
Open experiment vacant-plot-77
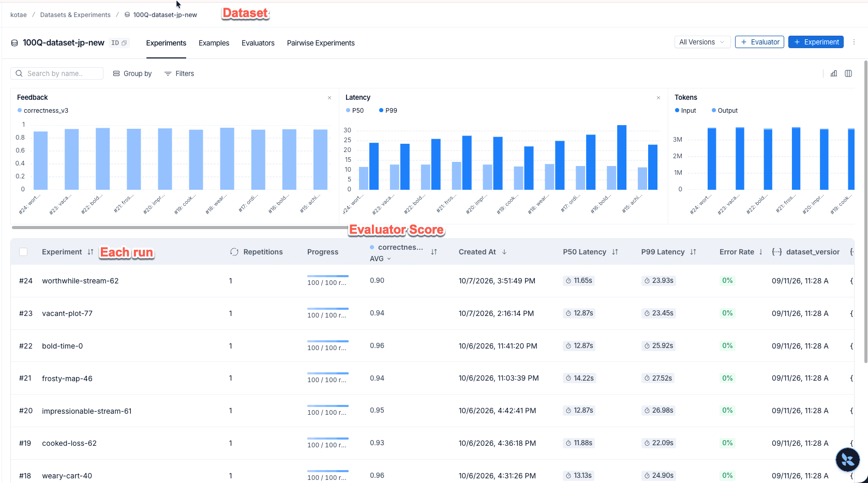point(67,313)
